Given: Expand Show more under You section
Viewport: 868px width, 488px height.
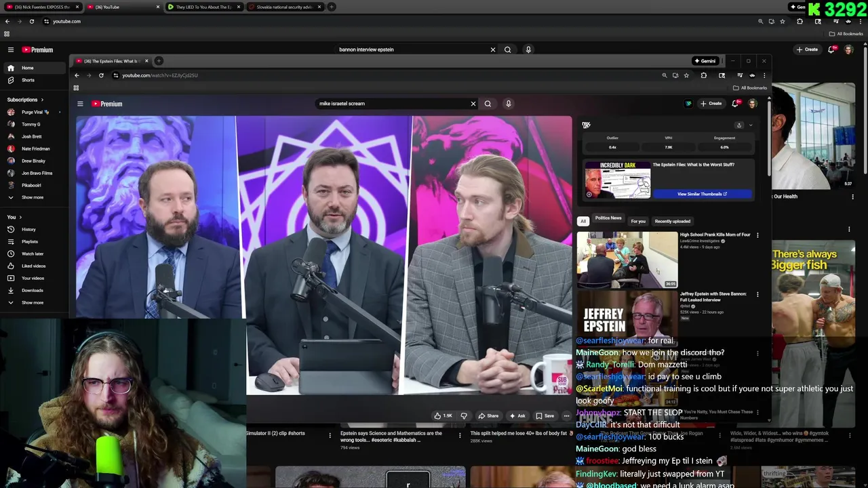Looking at the screenshot, I should (34, 302).
